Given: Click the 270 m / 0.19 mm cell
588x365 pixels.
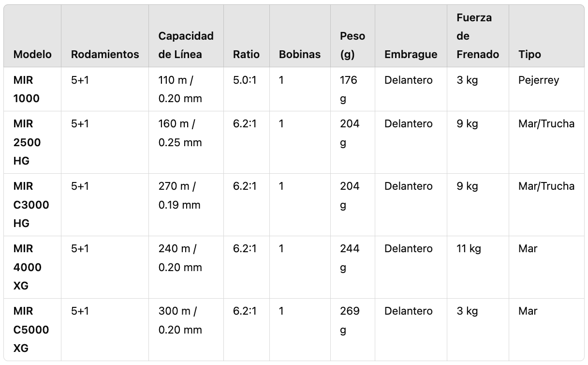Looking at the screenshot, I should [179, 195].
